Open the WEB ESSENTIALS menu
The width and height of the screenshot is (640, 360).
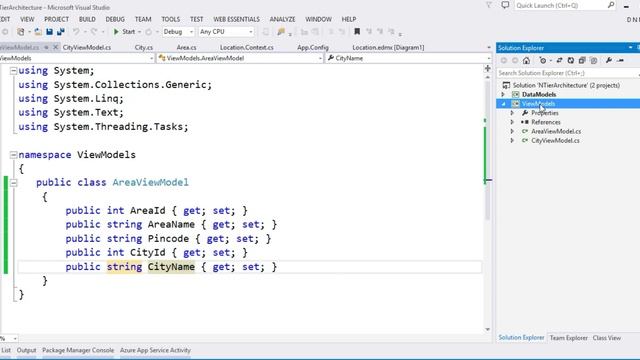click(236, 19)
